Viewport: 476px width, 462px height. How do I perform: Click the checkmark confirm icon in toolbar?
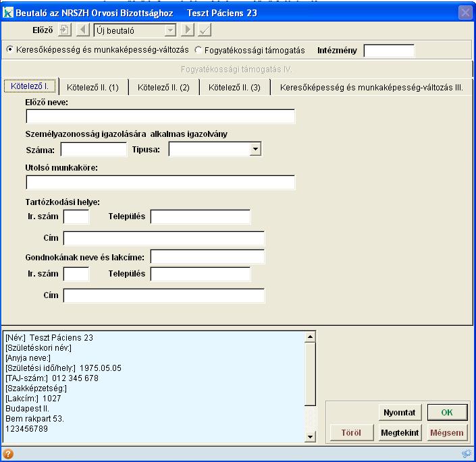(205, 30)
